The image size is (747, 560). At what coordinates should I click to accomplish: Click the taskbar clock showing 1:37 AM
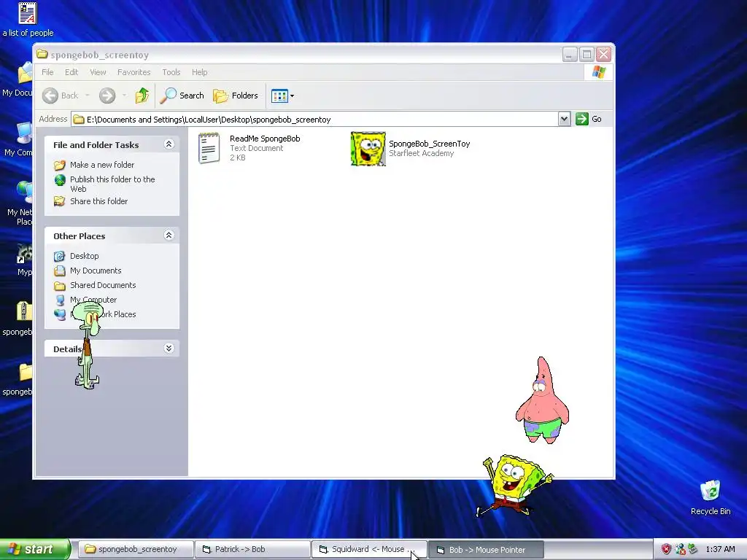(x=720, y=550)
